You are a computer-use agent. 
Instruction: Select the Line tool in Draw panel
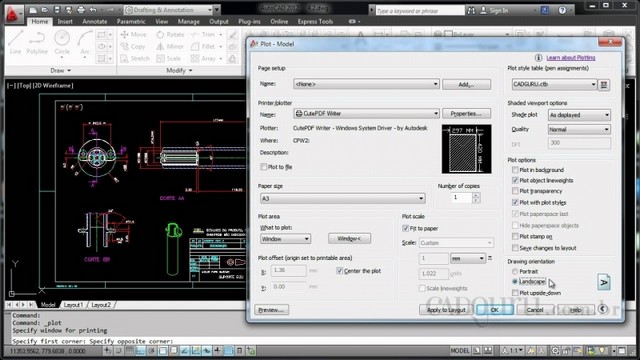click(16, 42)
